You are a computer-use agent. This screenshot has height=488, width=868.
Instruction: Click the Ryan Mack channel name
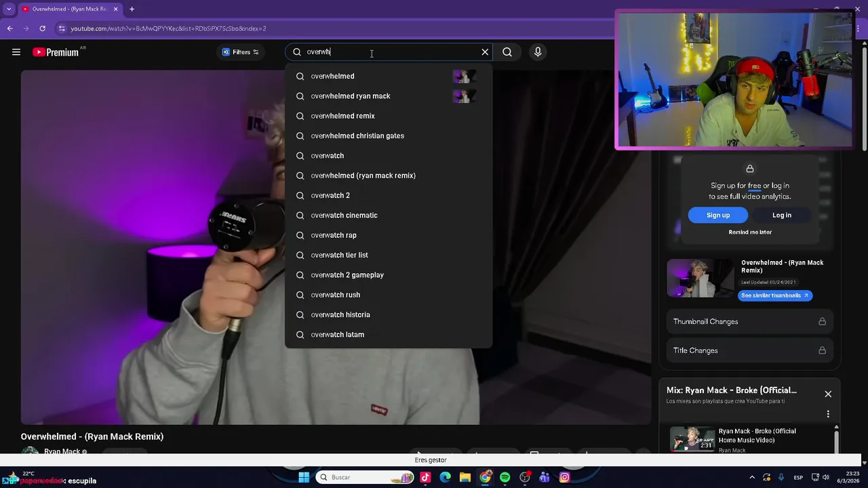(x=62, y=451)
